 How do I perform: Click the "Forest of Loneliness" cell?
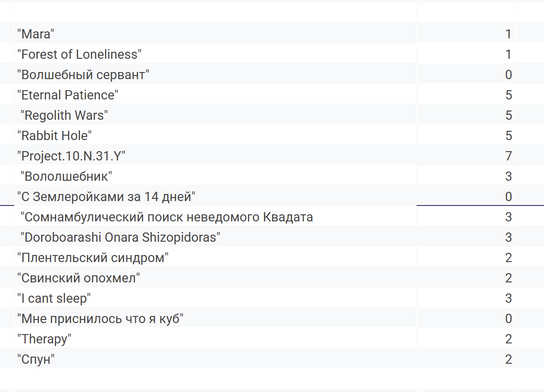215,54
